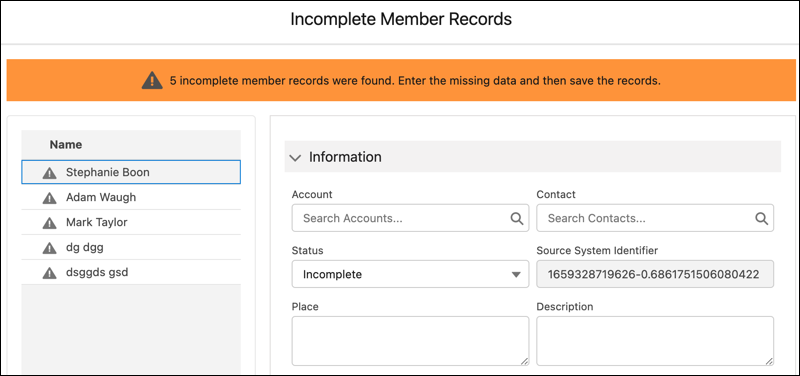Click warning icon beside Mark Taylor
Image resolution: width=800 pixels, height=376 pixels.
49,223
